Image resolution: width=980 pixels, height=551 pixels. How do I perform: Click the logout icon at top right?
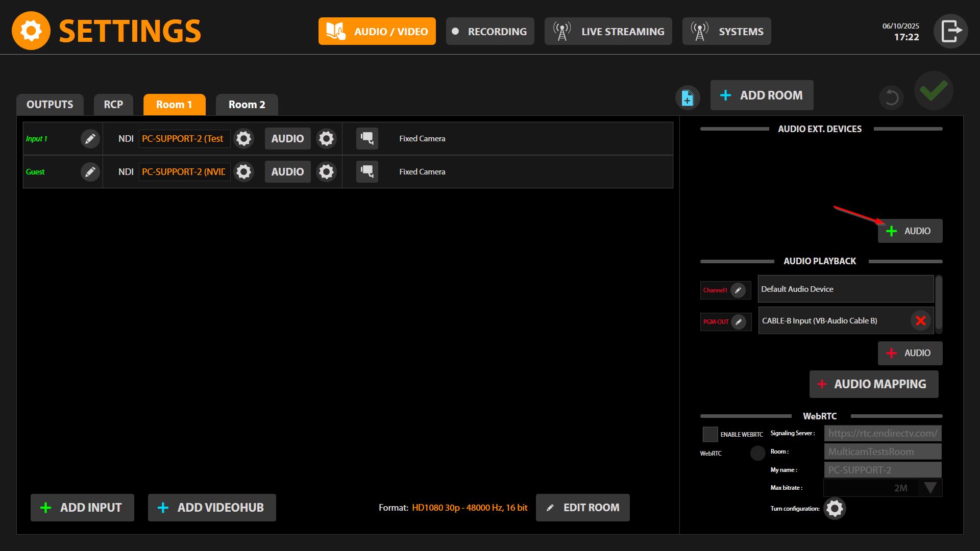pos(950,31)
